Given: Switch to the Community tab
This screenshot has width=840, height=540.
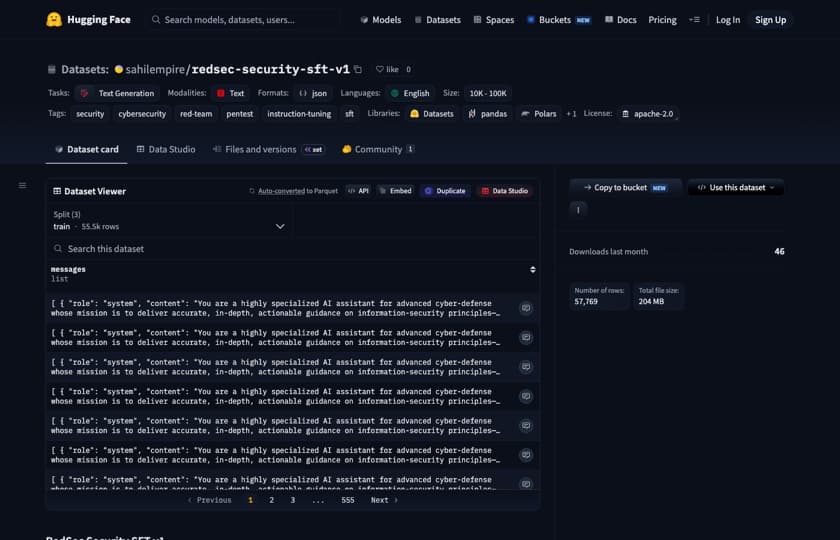Looking at the screenshot, I should pyautogui.click(x=378, y=149).
